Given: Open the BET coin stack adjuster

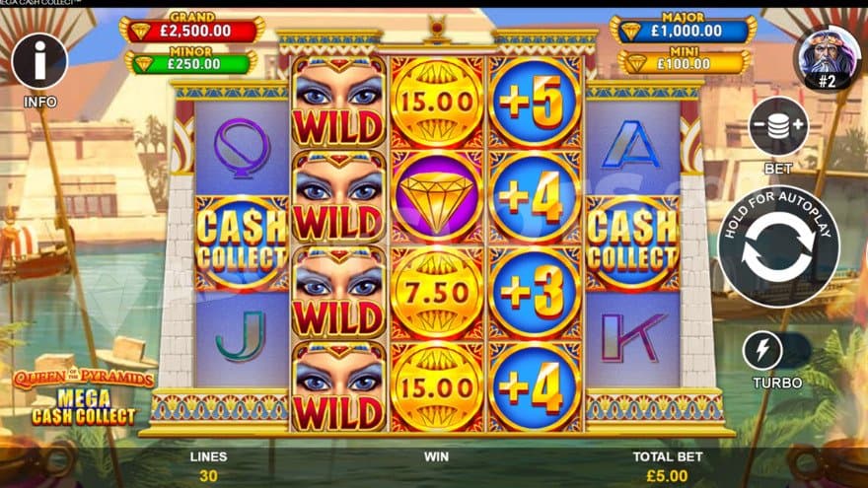Looking at the screenshot, I should [778, 126].
